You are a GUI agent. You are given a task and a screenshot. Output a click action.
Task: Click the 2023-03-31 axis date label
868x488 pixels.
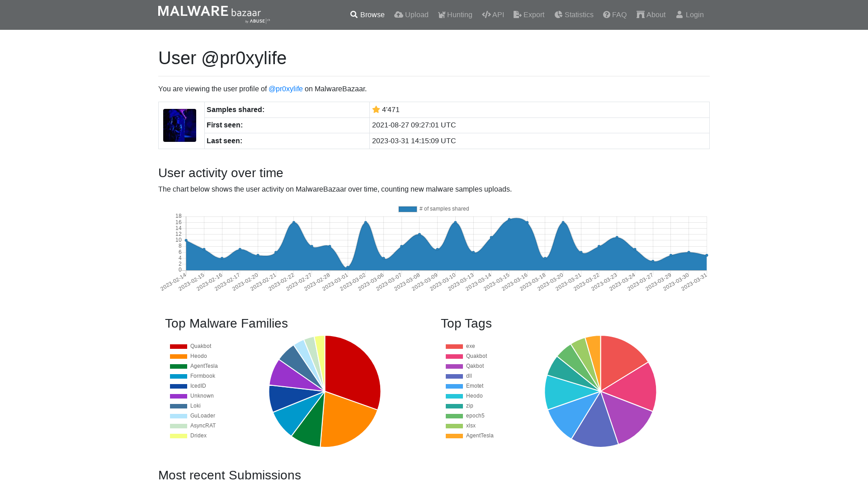(694, 282)
